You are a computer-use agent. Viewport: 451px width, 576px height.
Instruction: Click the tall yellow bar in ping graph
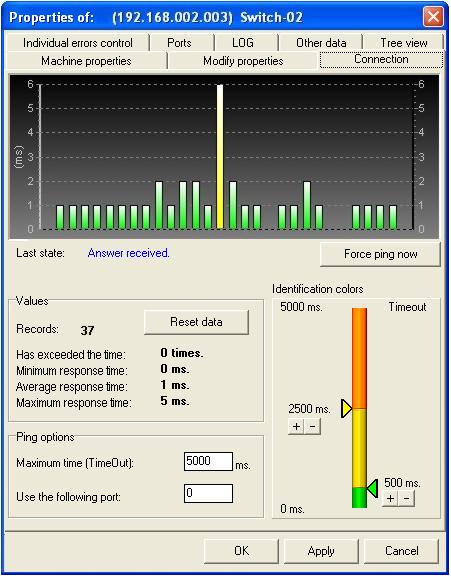220,157
